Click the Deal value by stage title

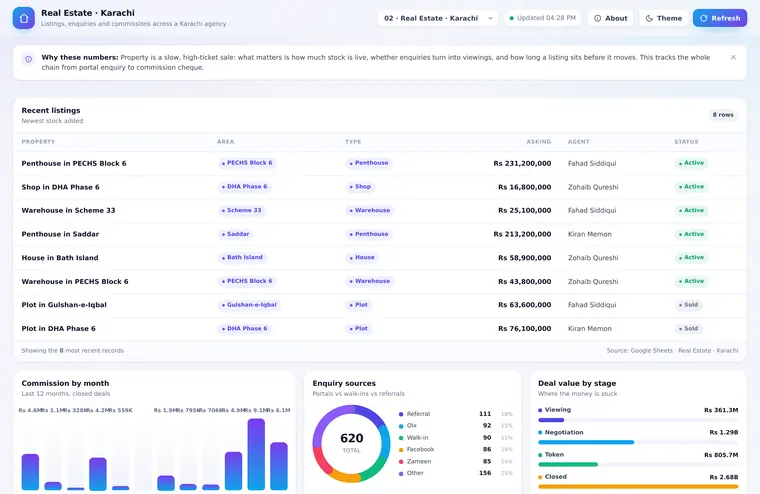(x=577, y=383)
